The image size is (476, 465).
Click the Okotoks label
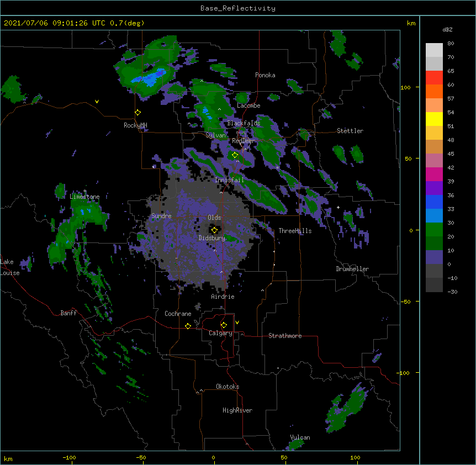[x=228, y=387]
